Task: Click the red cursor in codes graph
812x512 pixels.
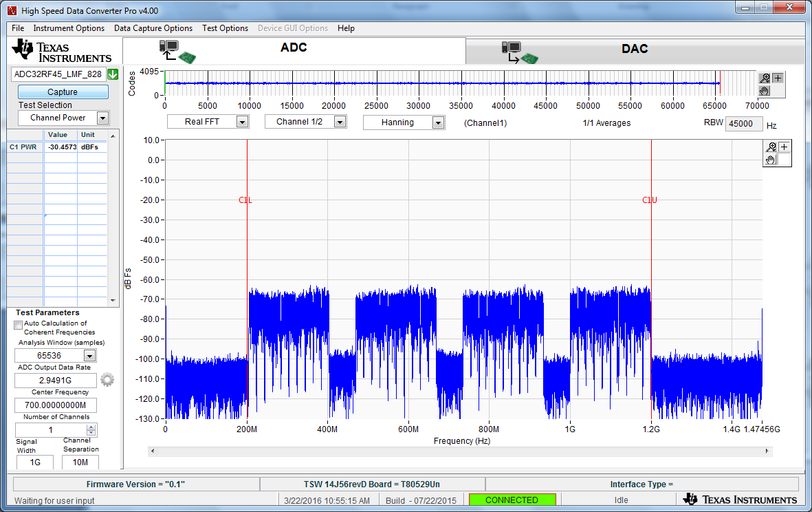Action: point(720,83)
